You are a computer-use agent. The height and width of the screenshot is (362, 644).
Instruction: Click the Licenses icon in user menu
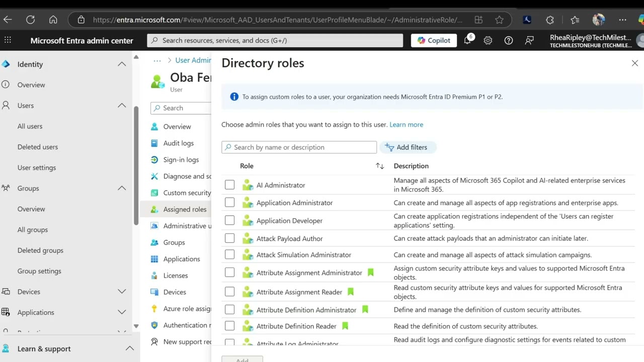point(154,276)
